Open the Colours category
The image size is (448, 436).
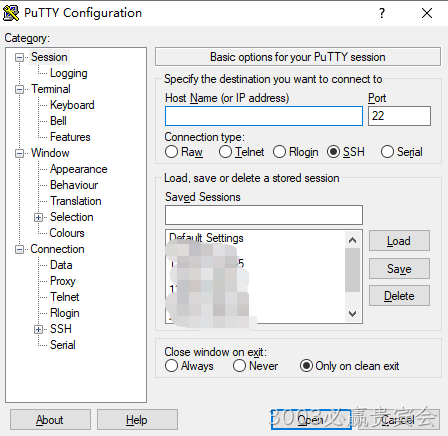[x=67, y=233]
